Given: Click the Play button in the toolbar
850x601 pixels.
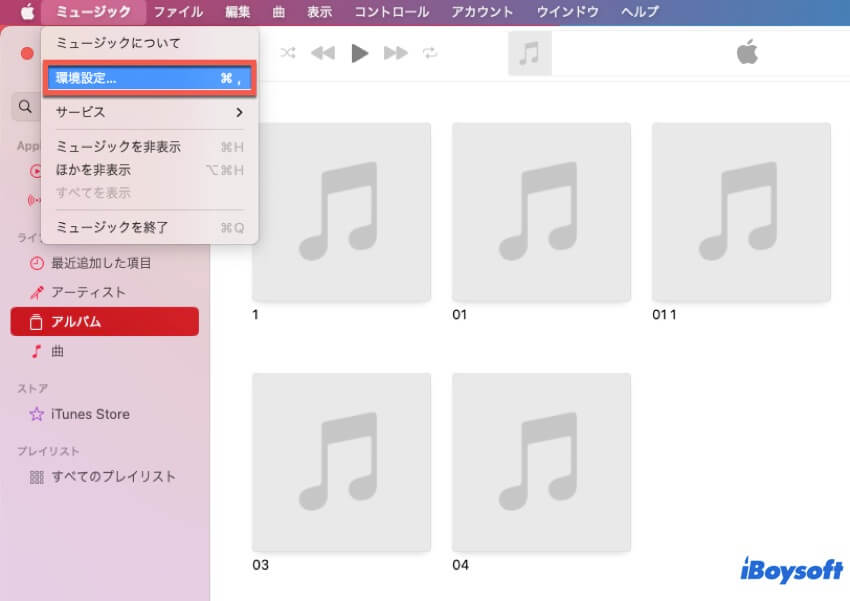Looking at the screenshot, I should pyautogui.click(x=360, y=53).
